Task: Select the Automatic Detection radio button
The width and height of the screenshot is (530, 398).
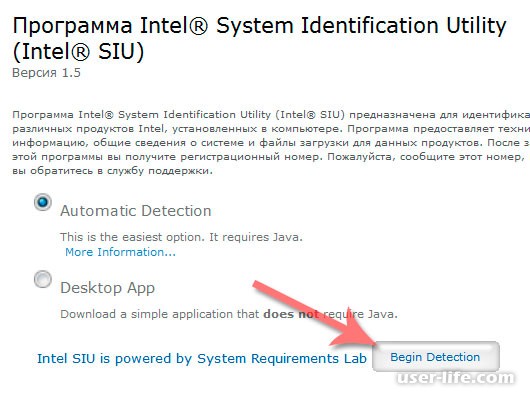Action: [43, 202]
